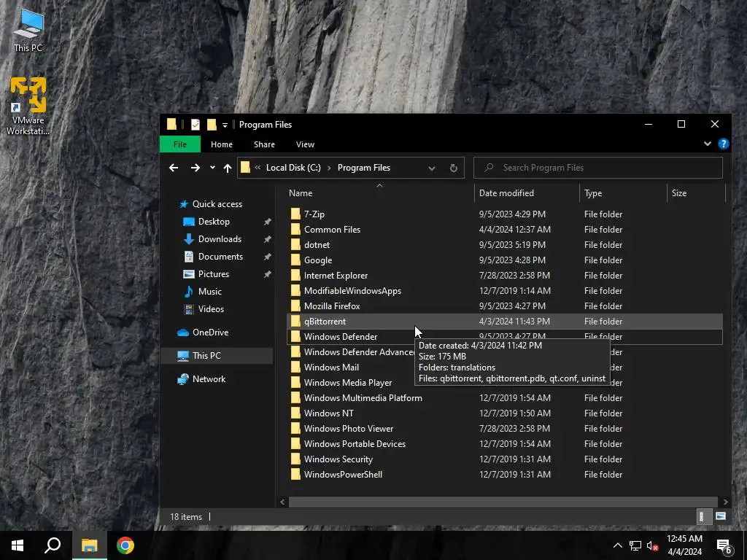Refresh the Program Files folder
Screen dimensions: 747x560
(454, 168)
